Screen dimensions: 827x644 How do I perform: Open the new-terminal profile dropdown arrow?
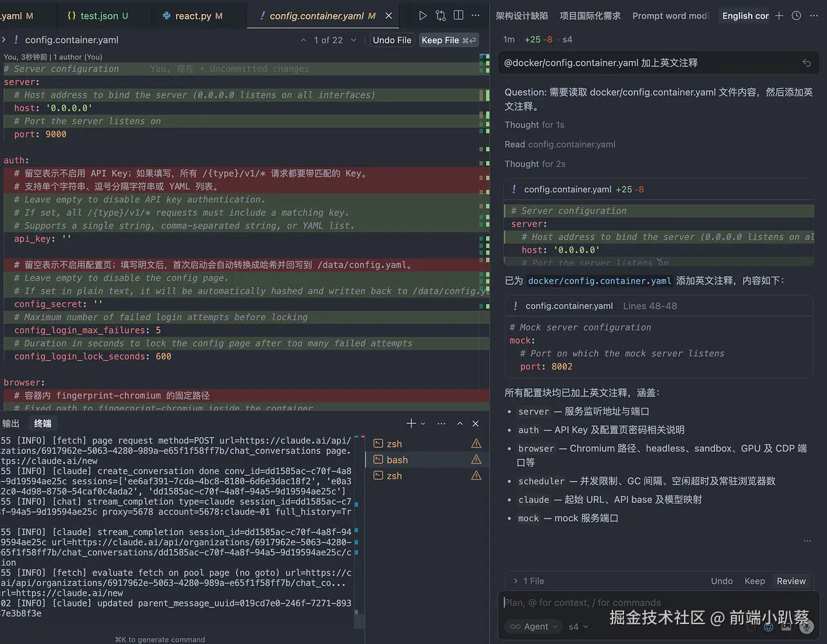click(x=423, y=423)
